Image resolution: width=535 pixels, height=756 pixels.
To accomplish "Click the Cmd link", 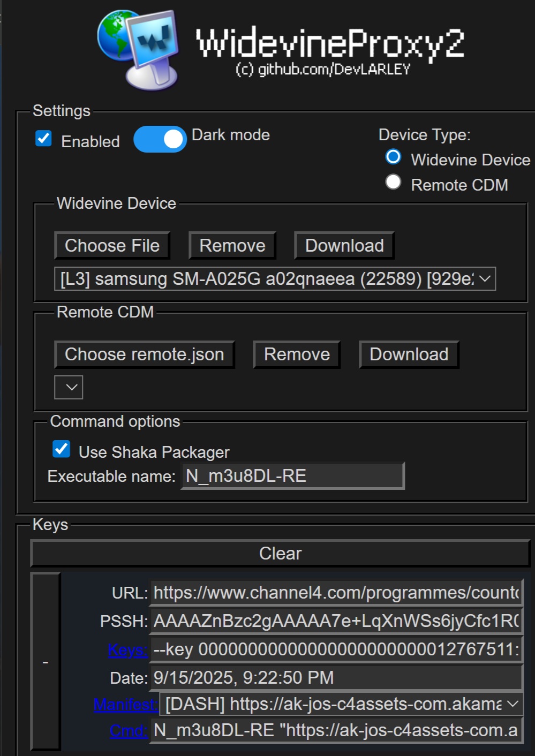I will coord(129,731).
